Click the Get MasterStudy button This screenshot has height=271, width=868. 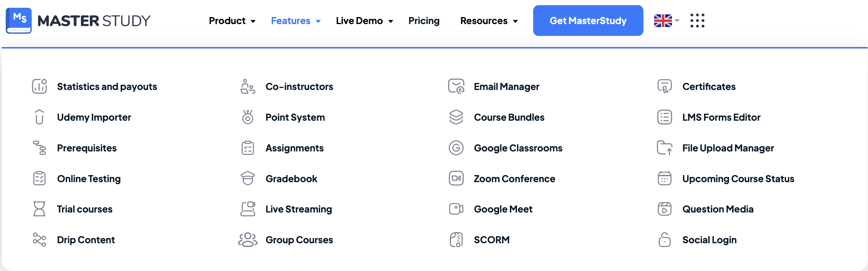[x=588, y=21]
